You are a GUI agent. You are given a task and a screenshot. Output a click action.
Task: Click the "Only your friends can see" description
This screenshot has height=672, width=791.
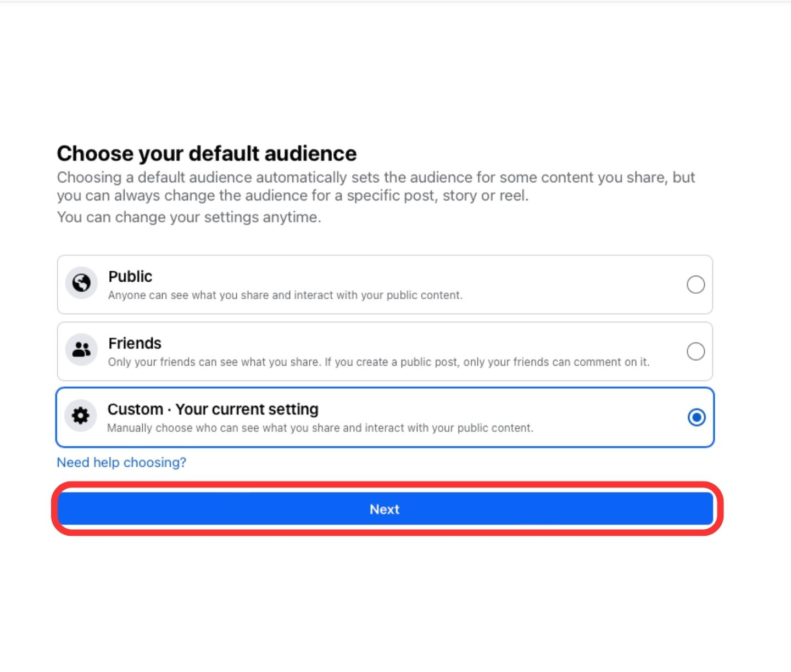(x=378, y=362)
